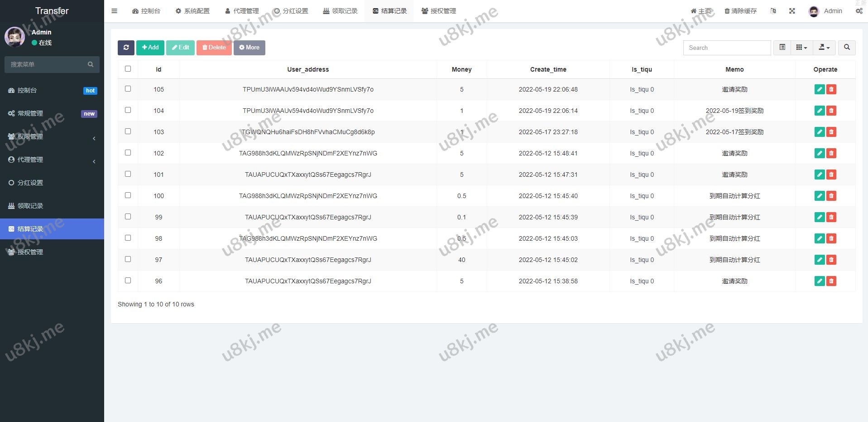This screenshot has height=422, width=868.
Task: Open the export data dropdown
Action: click(824, 48)
